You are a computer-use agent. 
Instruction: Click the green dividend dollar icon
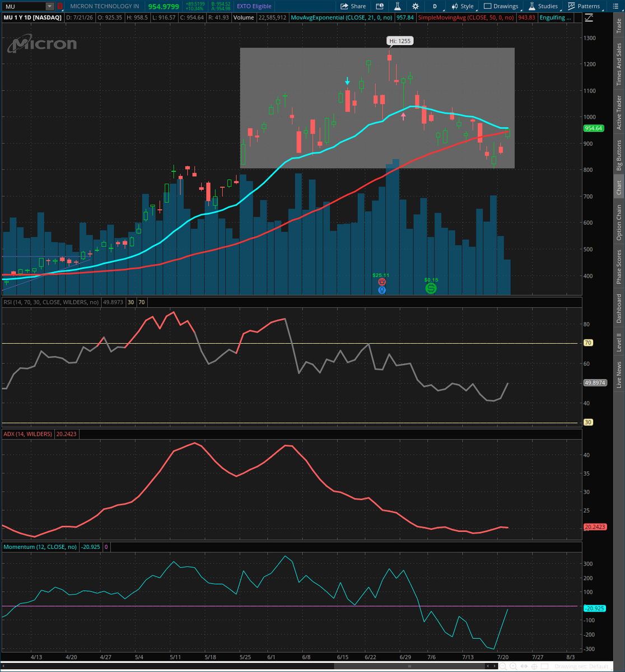[x=431, y=288]
